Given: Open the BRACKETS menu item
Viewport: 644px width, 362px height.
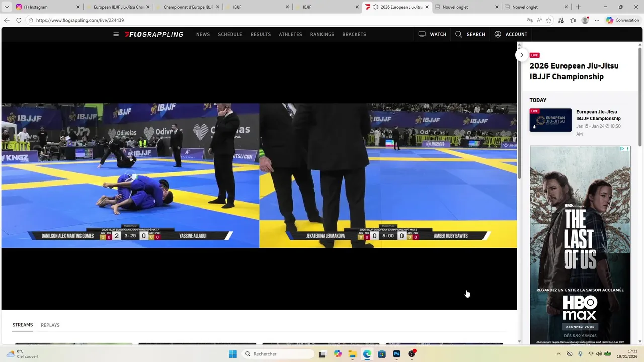Looking at the screenshot, I should coord(354,34).
